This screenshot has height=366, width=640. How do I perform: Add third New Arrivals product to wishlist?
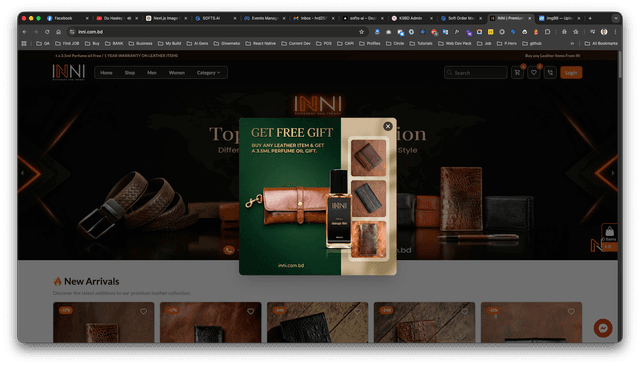click(358, 311)
